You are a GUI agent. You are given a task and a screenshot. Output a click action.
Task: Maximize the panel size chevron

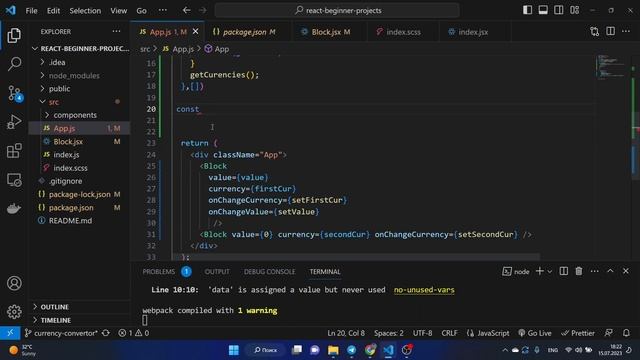click(610, 271)
